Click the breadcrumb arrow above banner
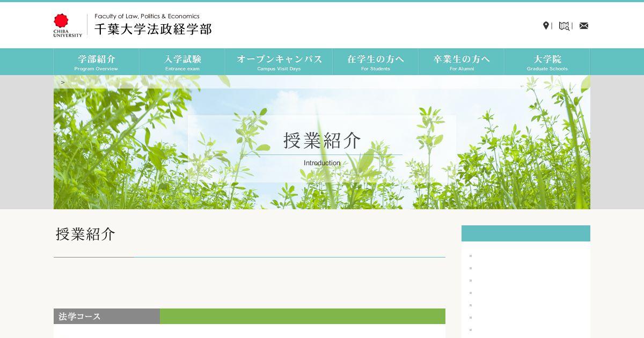644x338 pixels. pyautogui.click(x=63, y=82)
